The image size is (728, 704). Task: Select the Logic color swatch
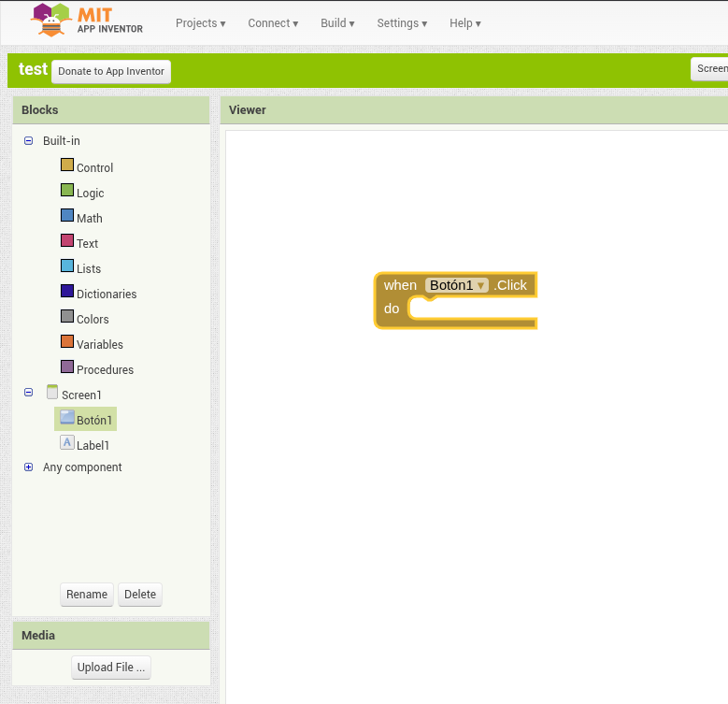[x=67, y=190]
